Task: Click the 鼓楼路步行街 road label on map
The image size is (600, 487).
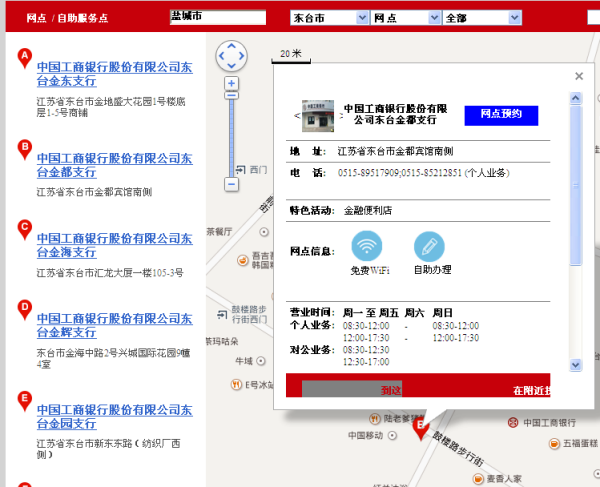Action: (458, 448)
